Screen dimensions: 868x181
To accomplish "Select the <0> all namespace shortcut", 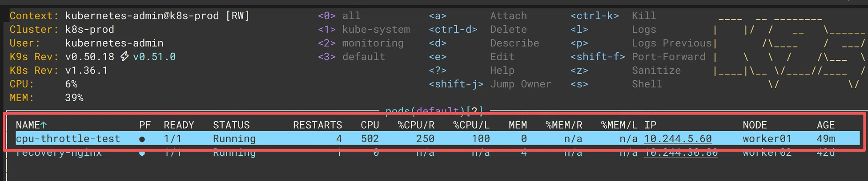I will point(339,16).
